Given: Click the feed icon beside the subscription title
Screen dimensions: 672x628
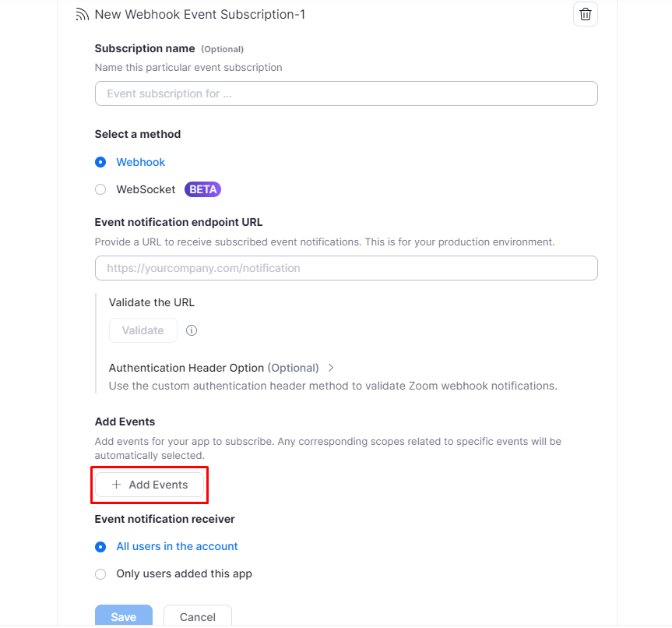Looking at the screenshot, I should coord(82,15).
